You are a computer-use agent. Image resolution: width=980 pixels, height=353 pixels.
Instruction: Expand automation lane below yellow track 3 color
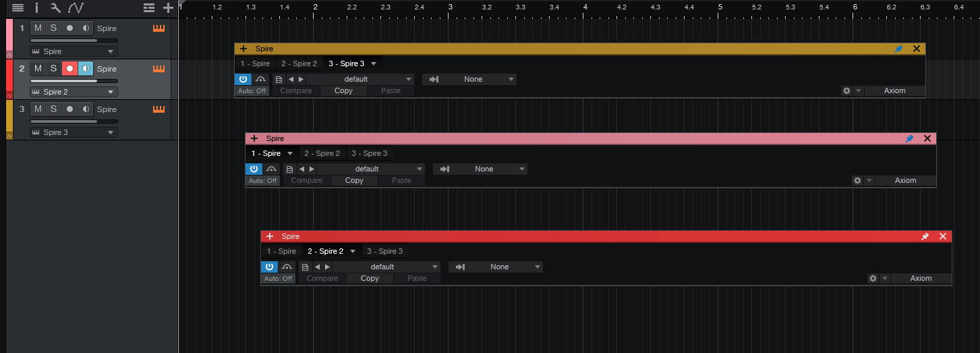click(9, 136)
